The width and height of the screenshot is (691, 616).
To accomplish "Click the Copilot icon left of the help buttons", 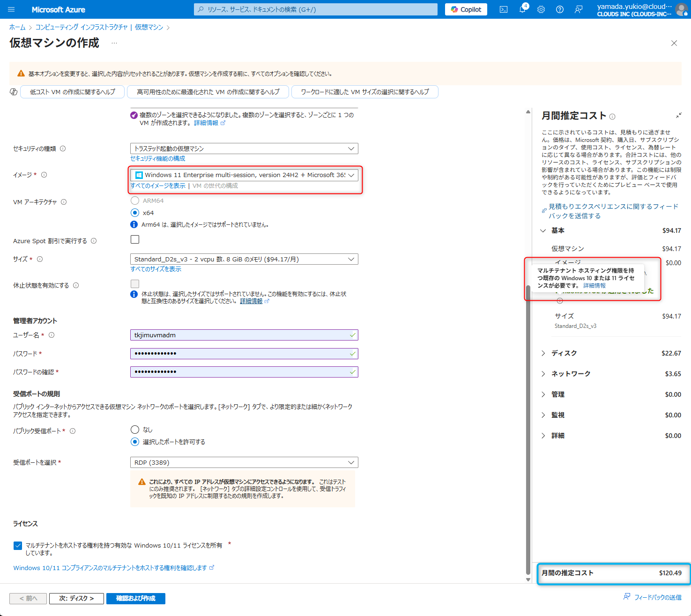I will point(14,92).
